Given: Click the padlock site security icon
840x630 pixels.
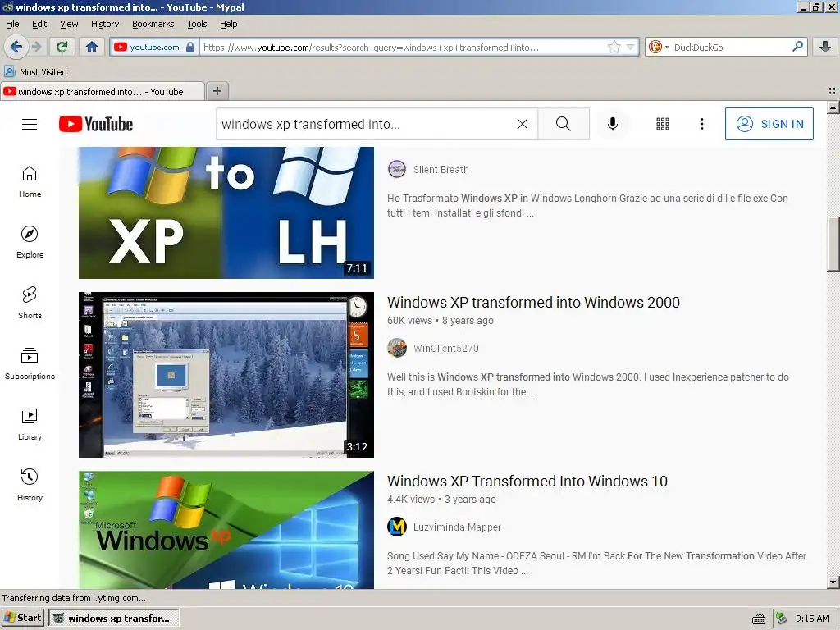Looking at the screenshot, I should (190, 47).
